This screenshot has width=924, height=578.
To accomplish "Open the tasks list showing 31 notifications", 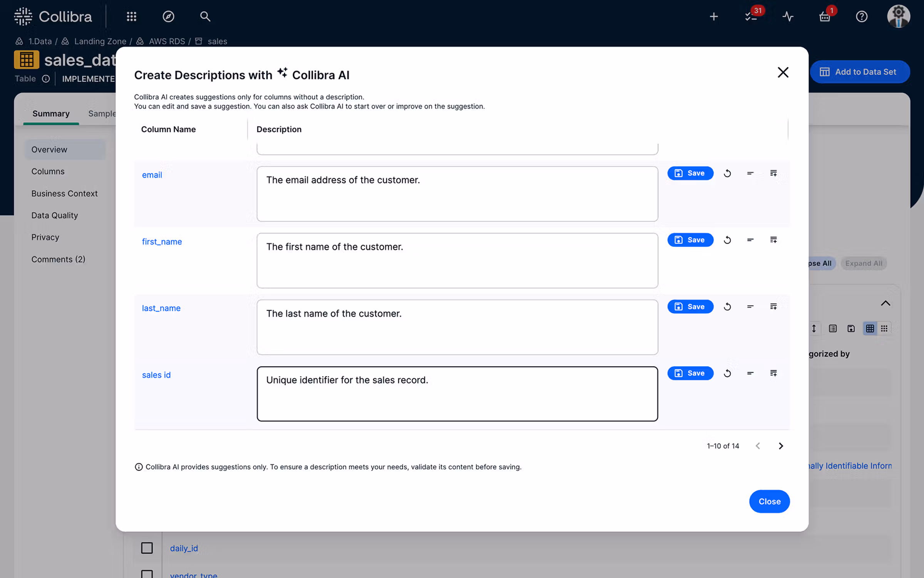I will (750, 17).
